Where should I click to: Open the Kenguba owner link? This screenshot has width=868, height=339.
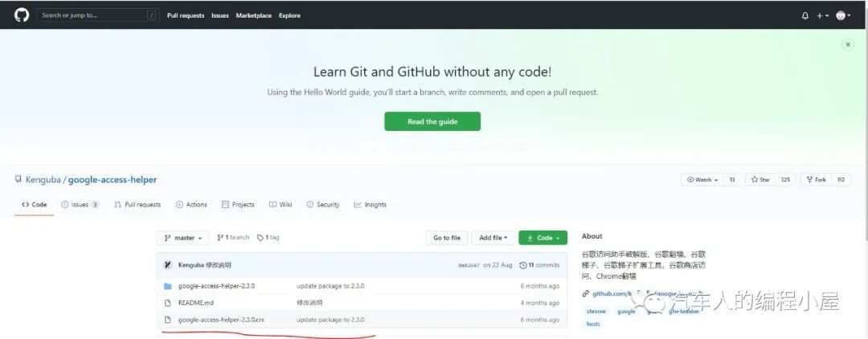click(43, 180)
